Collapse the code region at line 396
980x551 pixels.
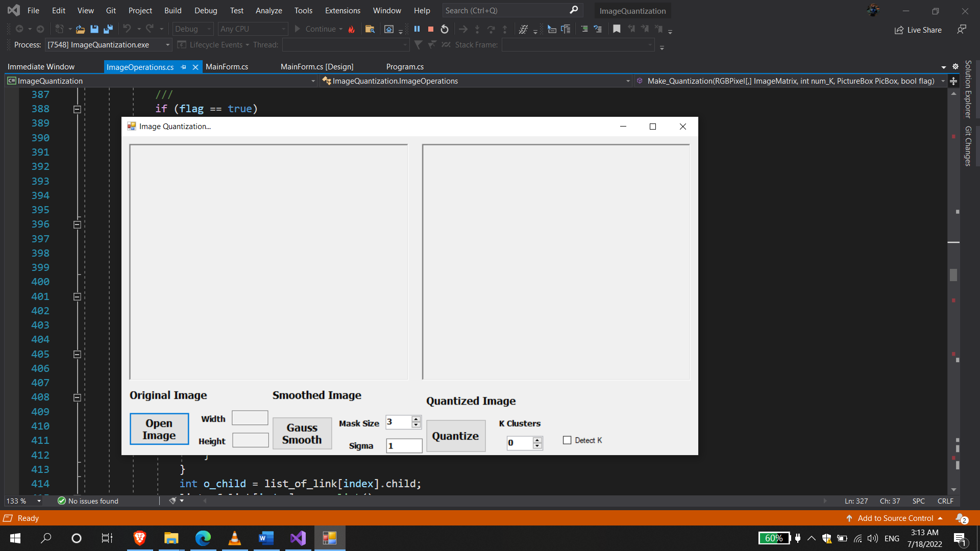(77, 224)
